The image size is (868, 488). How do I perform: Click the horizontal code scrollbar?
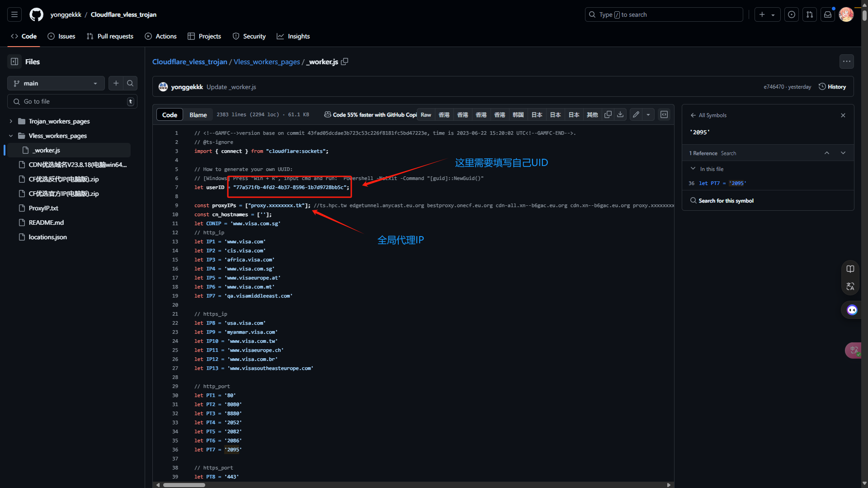(x=184, y=485)
